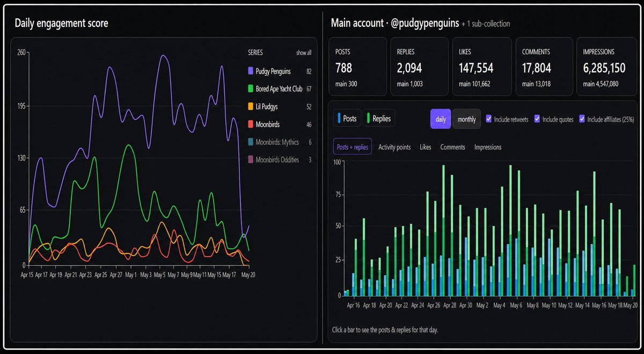The width and height of the screenshot is (644, 354).
Task: Click the Pudgy Penguins score value 82
Action: pyautogui.click(x=309, y=71)
